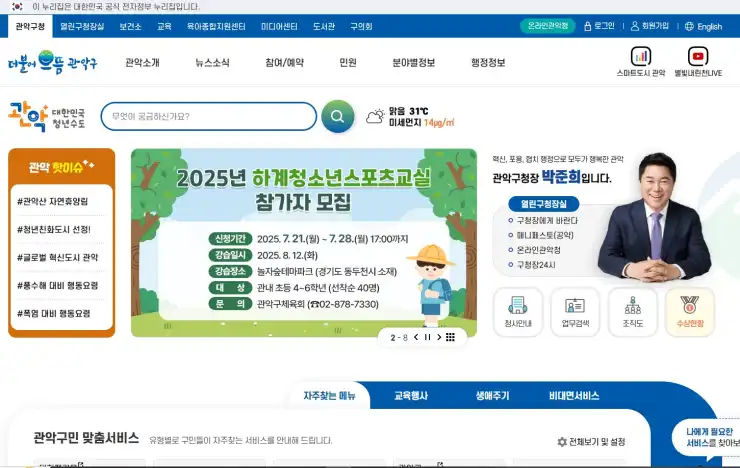Open 육아종합지원센터 in top bar
740x468 pixels.
point(216,26)
